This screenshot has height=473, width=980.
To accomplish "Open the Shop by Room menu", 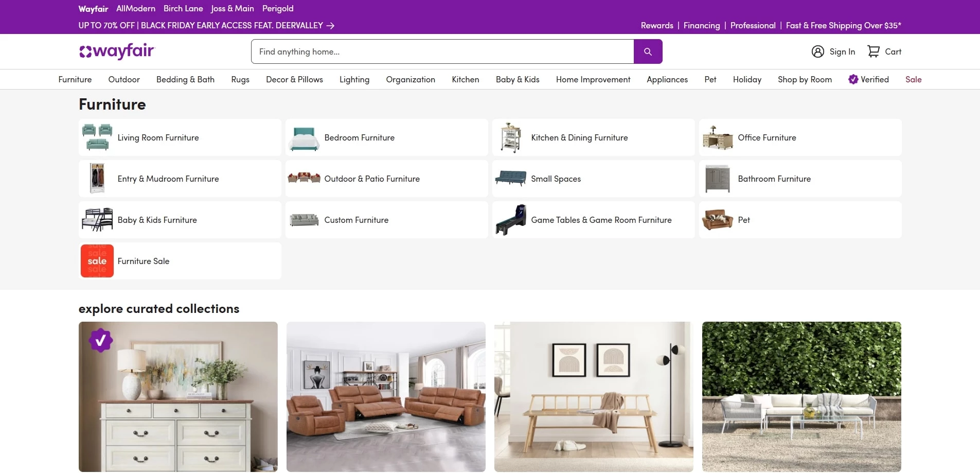I will coord(804,79).
